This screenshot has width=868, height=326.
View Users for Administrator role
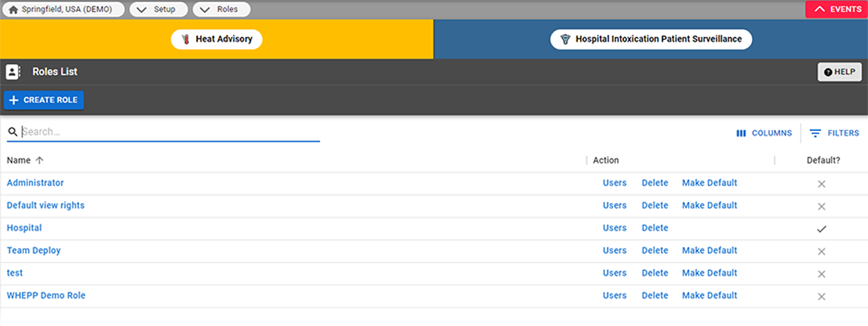point(615,183)
